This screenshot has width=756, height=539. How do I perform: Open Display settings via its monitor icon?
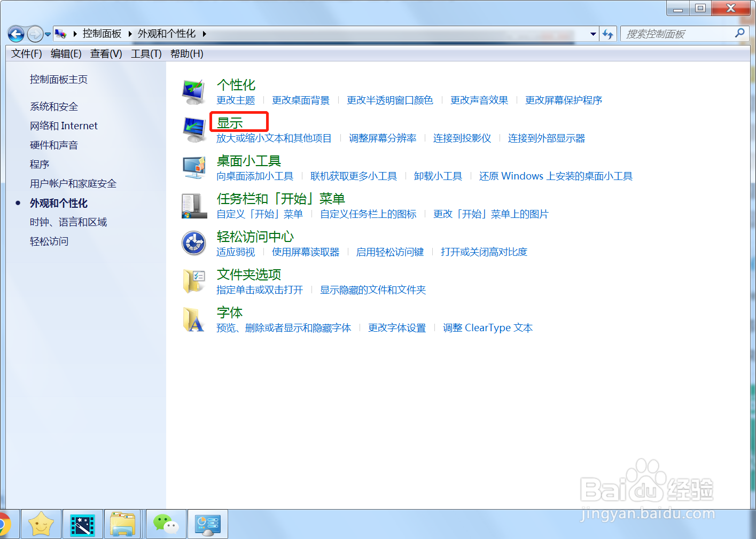pyautogui.click(x=193, y=128)
